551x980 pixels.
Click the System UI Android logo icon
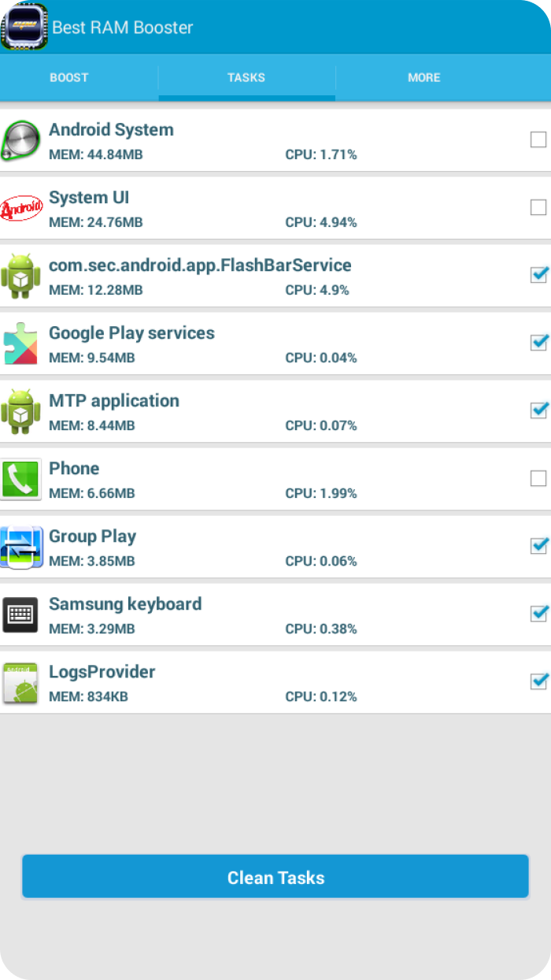click(20, 209)
